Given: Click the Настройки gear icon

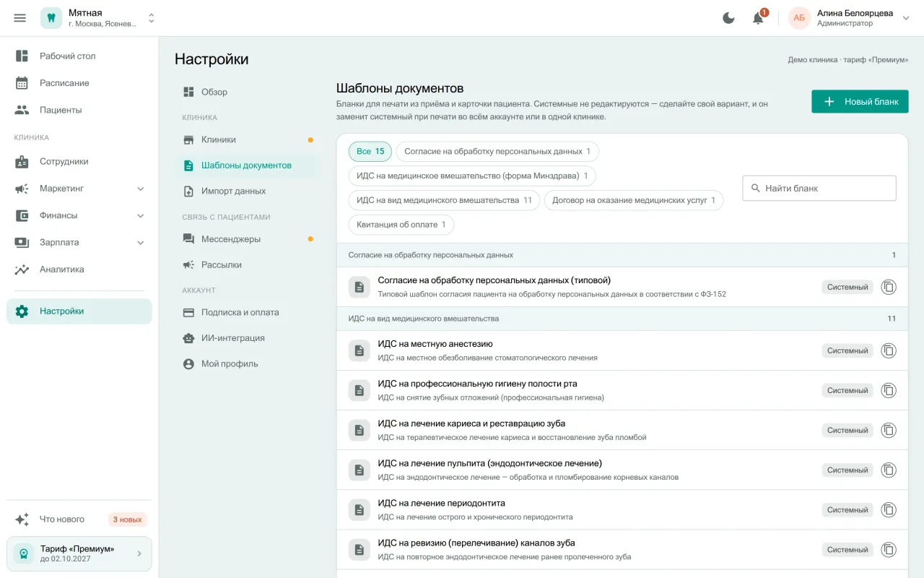Looking at the screenshot, I should 22,311.
